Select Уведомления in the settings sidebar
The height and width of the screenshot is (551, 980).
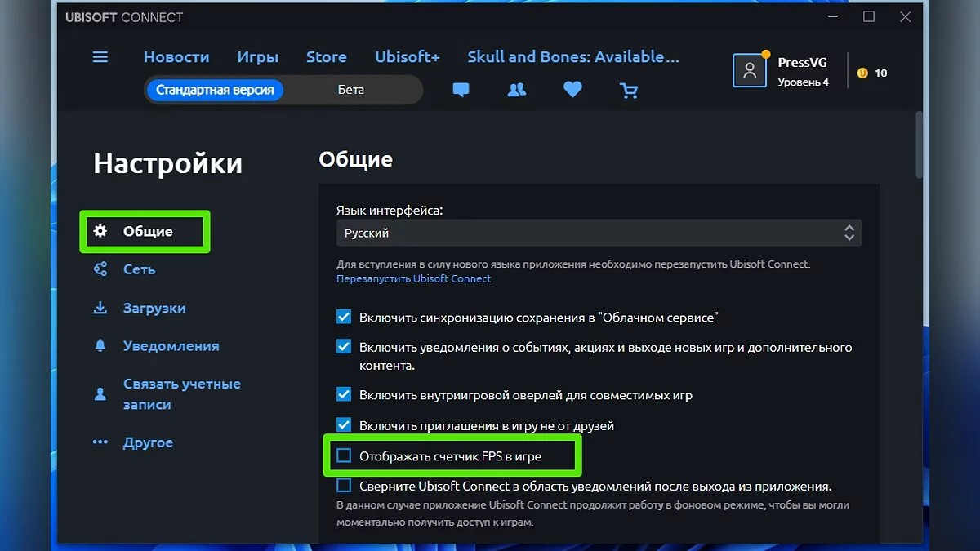coord(171,346)
